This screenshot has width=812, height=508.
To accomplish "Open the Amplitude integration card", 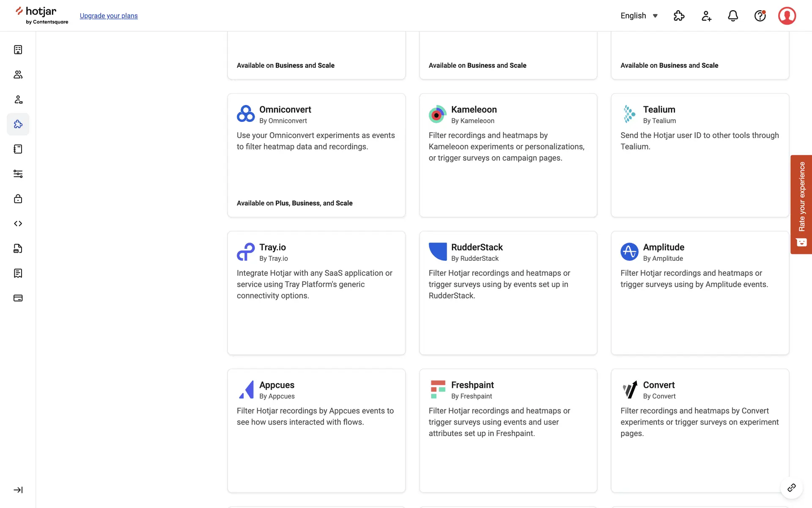I will click(700, 293).
